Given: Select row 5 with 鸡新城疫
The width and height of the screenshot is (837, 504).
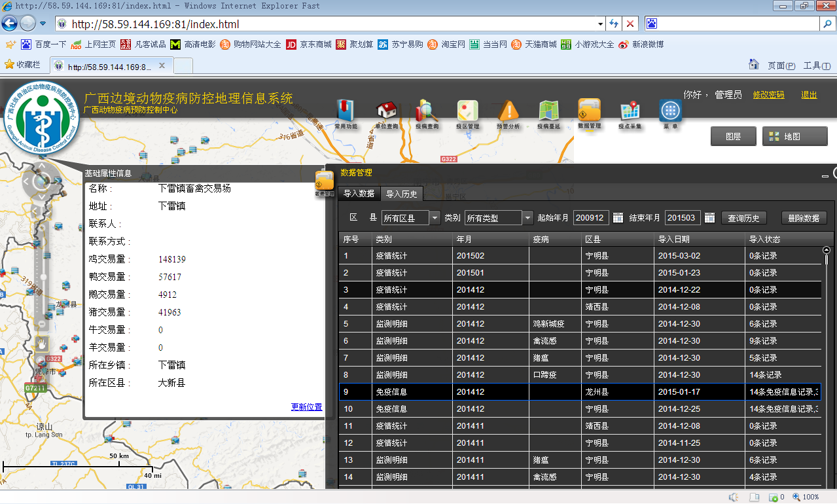Looking at the screenshot, I should [580, 324].
